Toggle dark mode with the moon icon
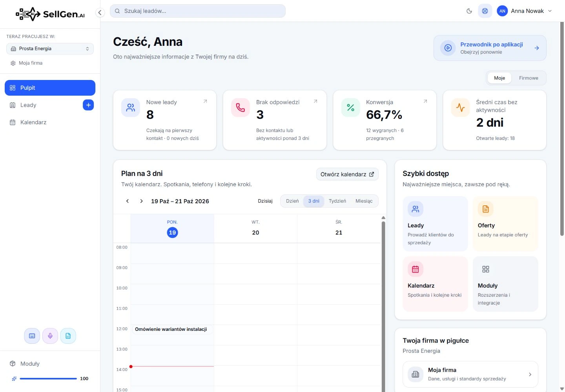The image size is (565, 392). [469, 11]
